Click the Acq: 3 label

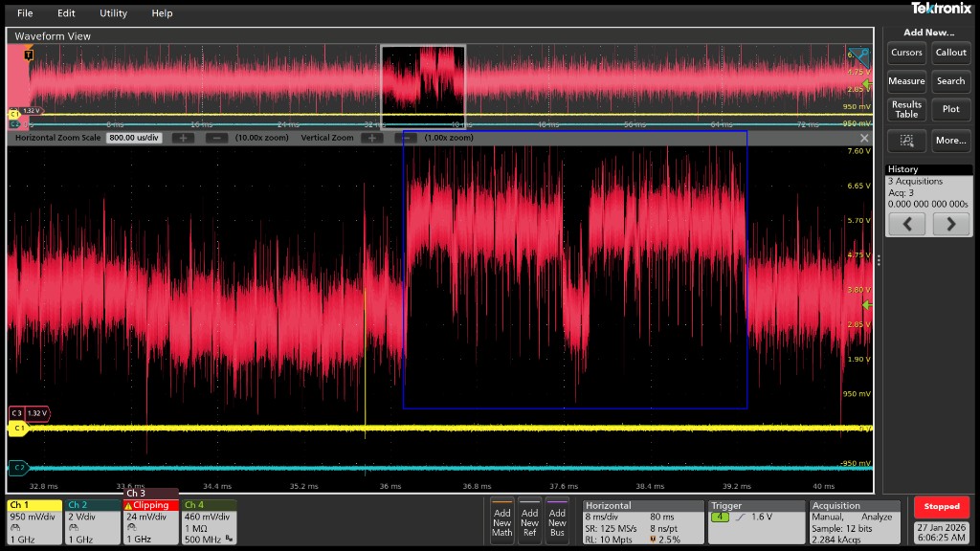coord(901,193)
